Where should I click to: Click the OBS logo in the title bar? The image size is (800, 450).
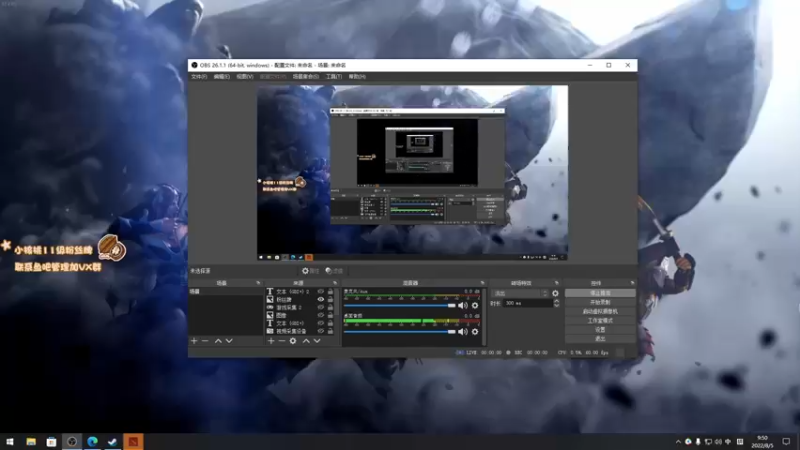[194, 65]
